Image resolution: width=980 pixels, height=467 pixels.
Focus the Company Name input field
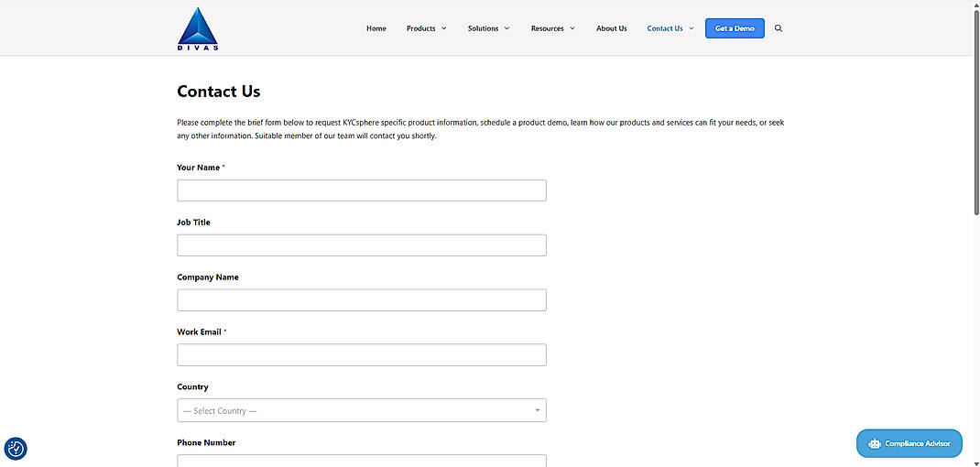362,300
